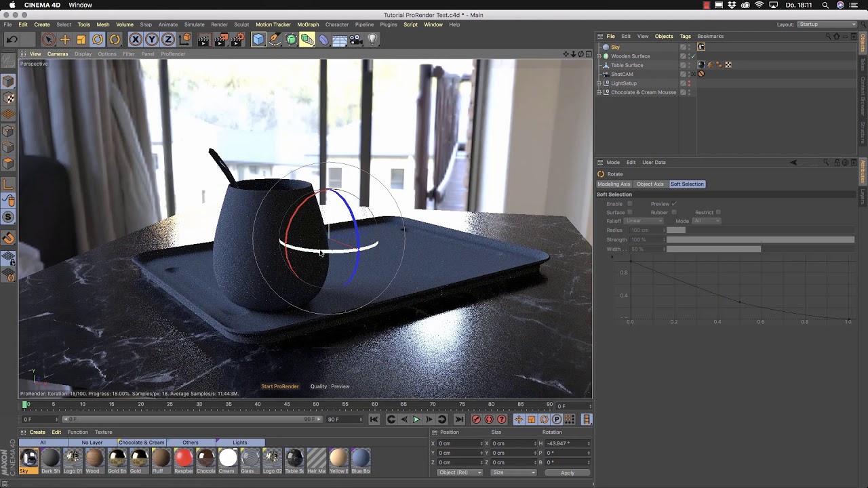This screenshot has height=488, width=868.
Task: Click the Floor environment icon
Action: point(340,39)
